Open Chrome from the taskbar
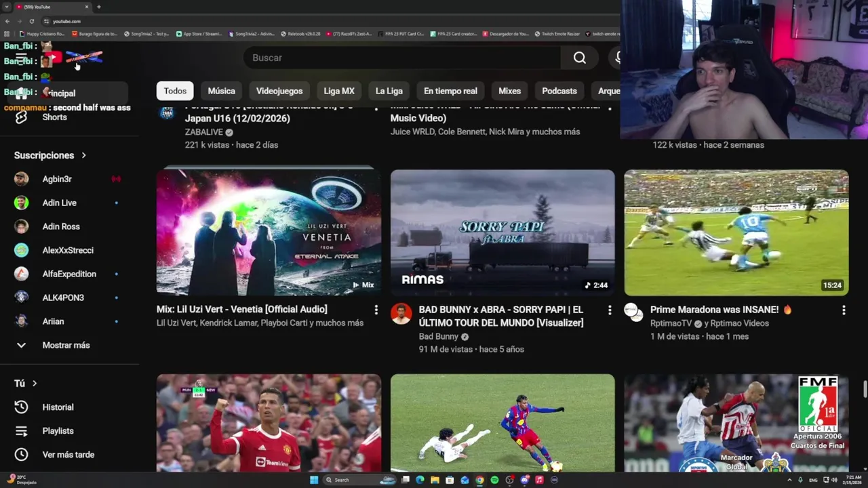 pyautogui.click(x=479, y=480)
